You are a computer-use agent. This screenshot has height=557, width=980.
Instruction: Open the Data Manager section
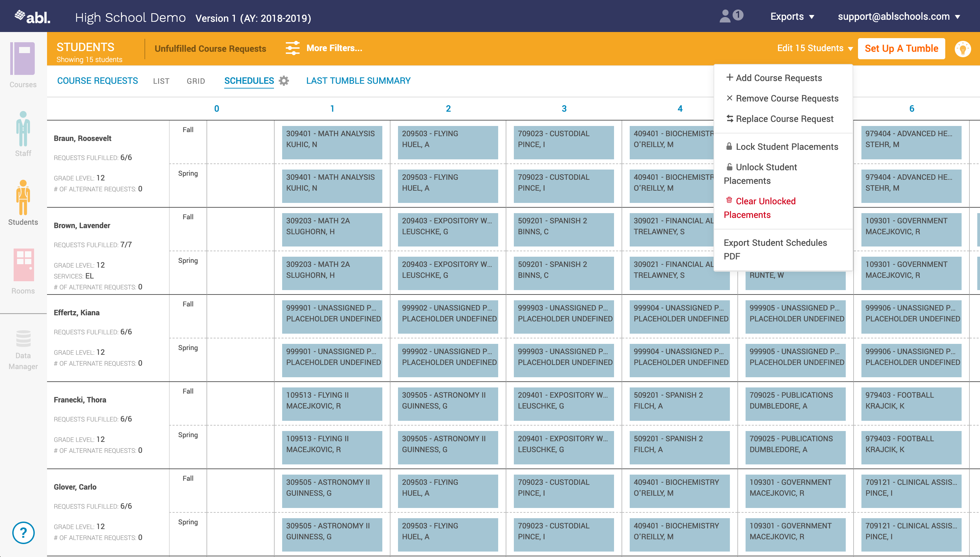click(23, 349)
